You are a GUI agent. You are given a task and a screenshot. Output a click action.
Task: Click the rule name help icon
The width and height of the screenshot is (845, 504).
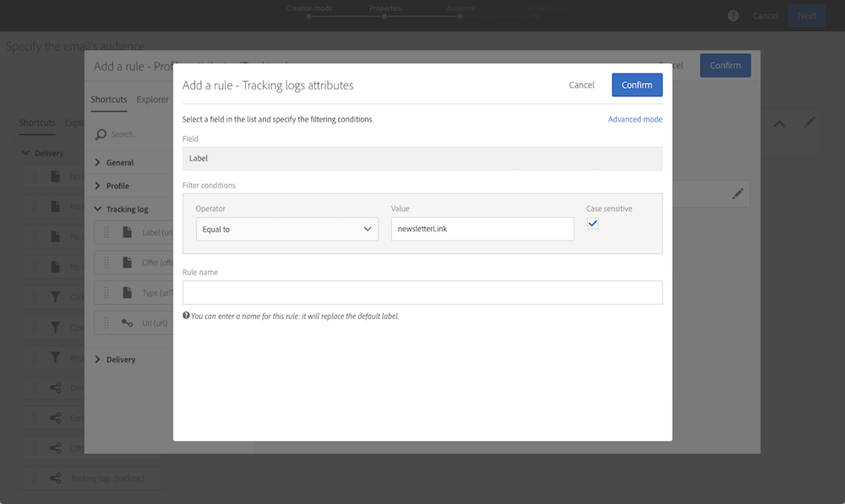(186, 316)
